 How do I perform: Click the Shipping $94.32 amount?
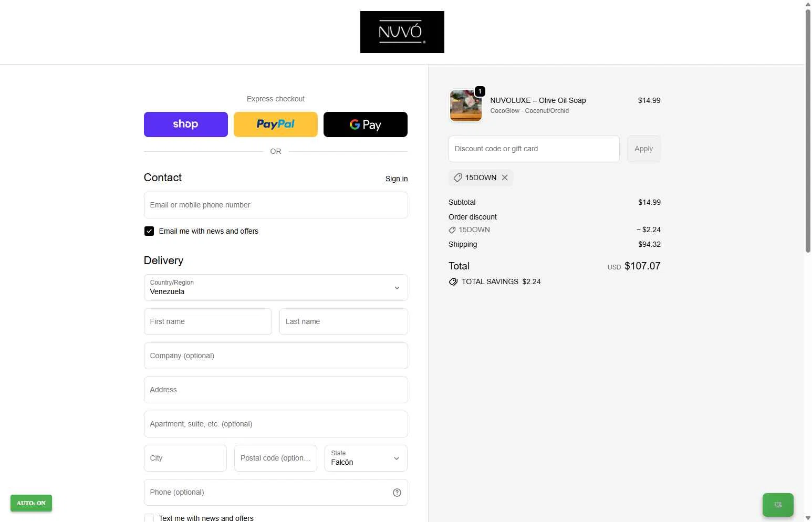649,244
